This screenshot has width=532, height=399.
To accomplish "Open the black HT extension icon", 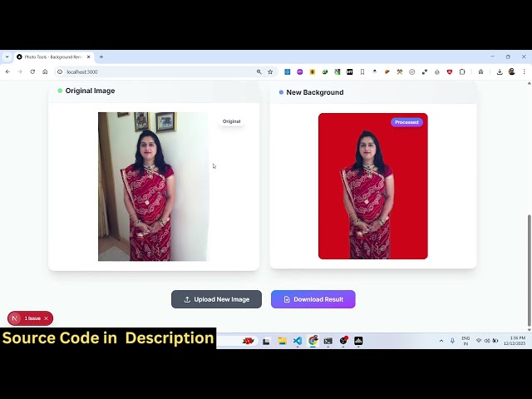I will (349, 71).
